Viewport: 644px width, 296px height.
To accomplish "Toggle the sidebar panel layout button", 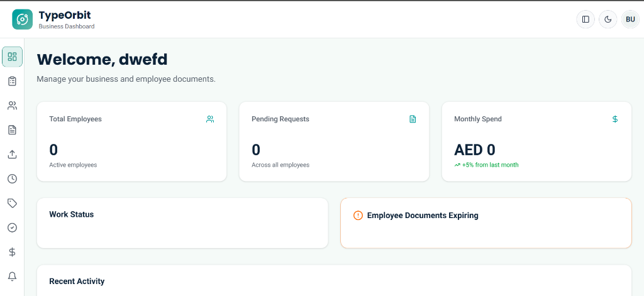I will (586, 19).
